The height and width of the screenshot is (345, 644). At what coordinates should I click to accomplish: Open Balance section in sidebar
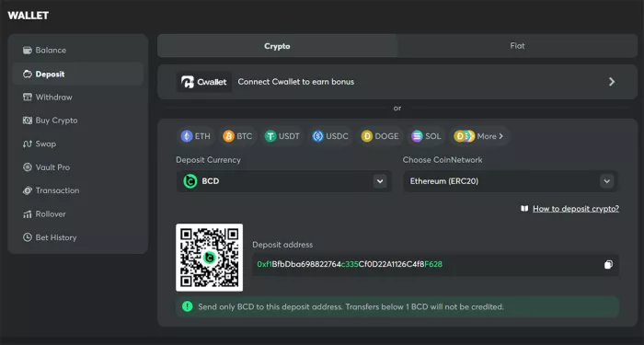tap(78, 50)
